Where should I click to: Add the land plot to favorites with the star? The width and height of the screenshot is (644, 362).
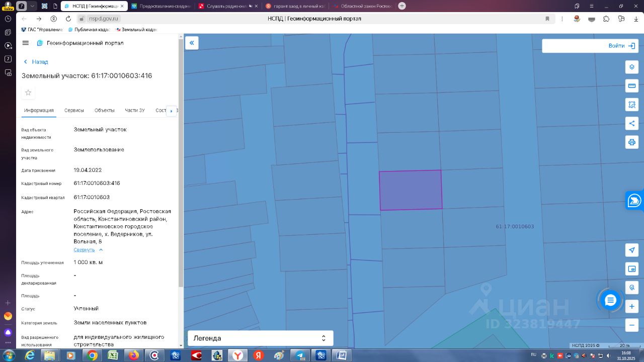[x=28, y=93]
